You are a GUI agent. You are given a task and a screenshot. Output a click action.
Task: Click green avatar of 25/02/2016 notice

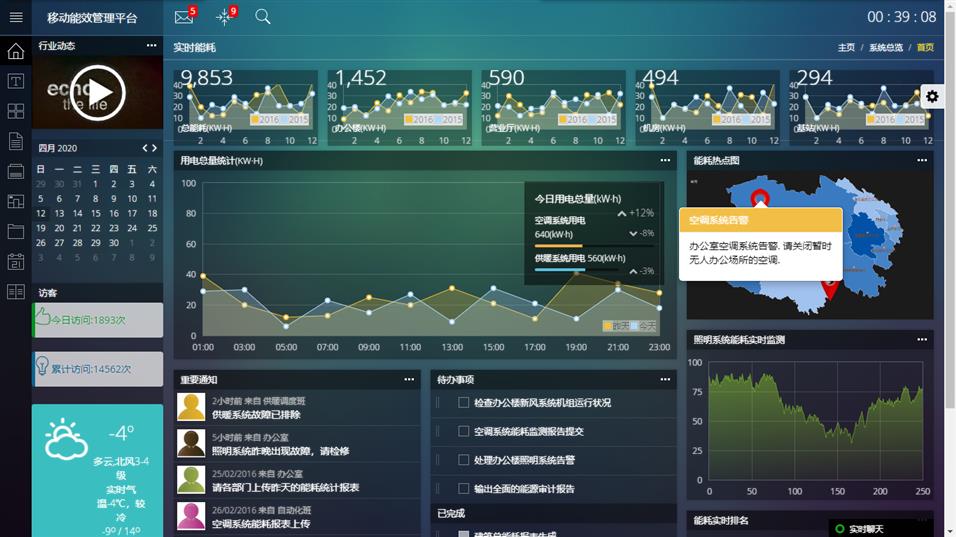(191, 479)
